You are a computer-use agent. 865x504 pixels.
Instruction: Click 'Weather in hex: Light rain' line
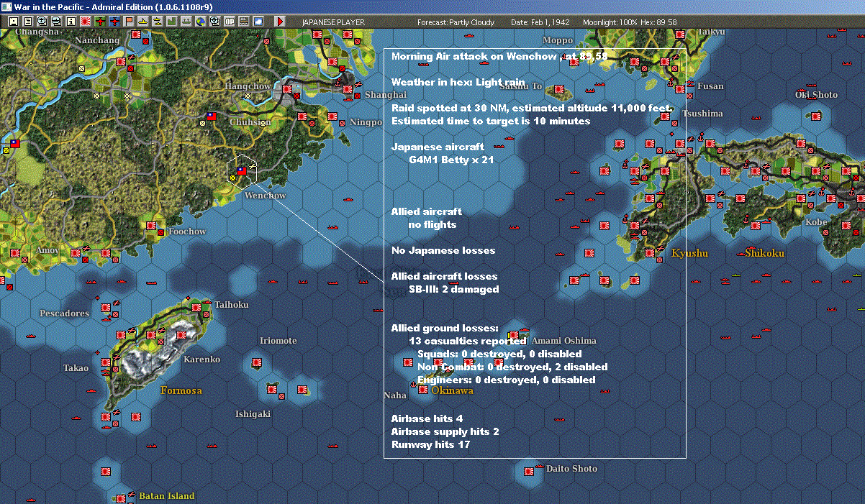point(458,82)
